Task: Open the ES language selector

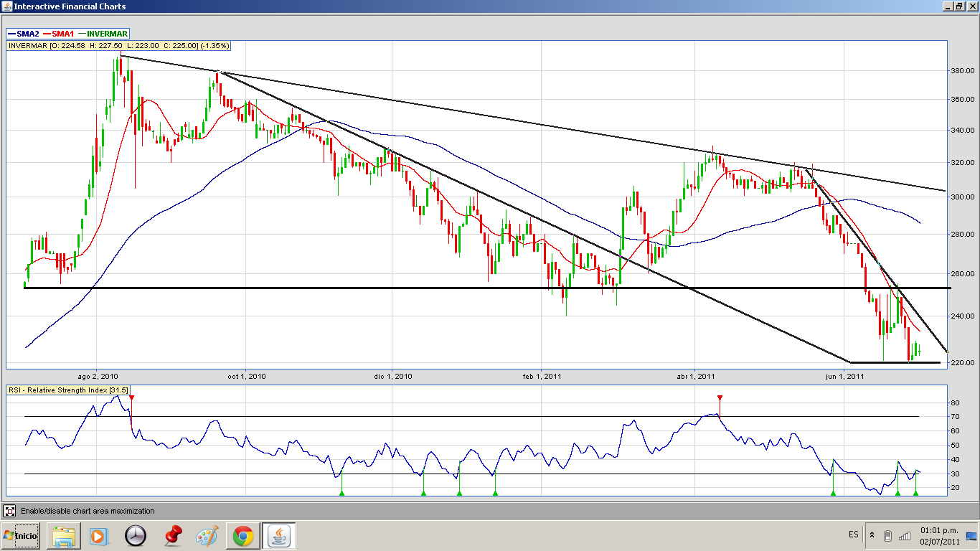Action: coord(853,535)
